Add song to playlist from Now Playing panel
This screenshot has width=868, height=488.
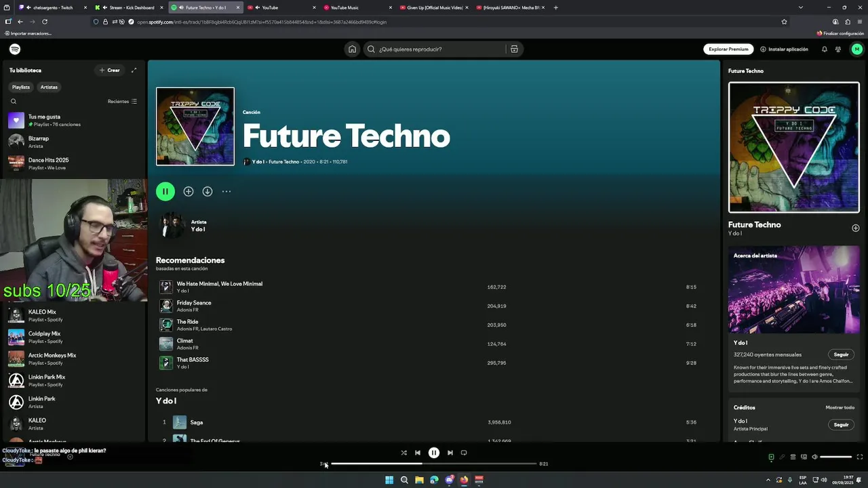(x=855, y=228)
